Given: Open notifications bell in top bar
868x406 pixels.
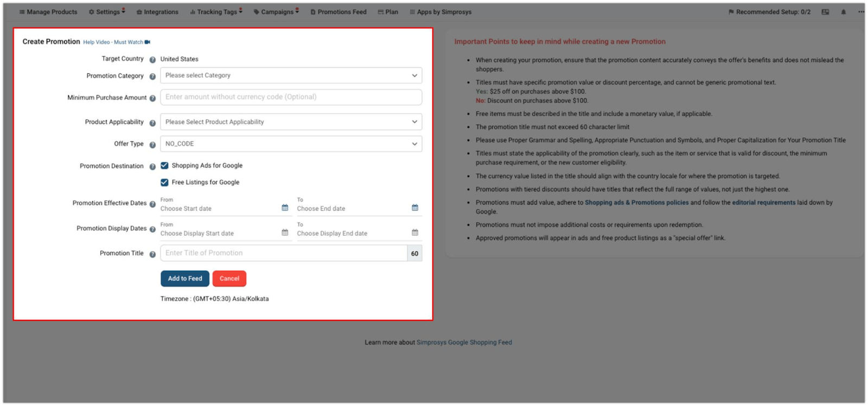Looking at the screenshot, I should [x=844, y=12].
